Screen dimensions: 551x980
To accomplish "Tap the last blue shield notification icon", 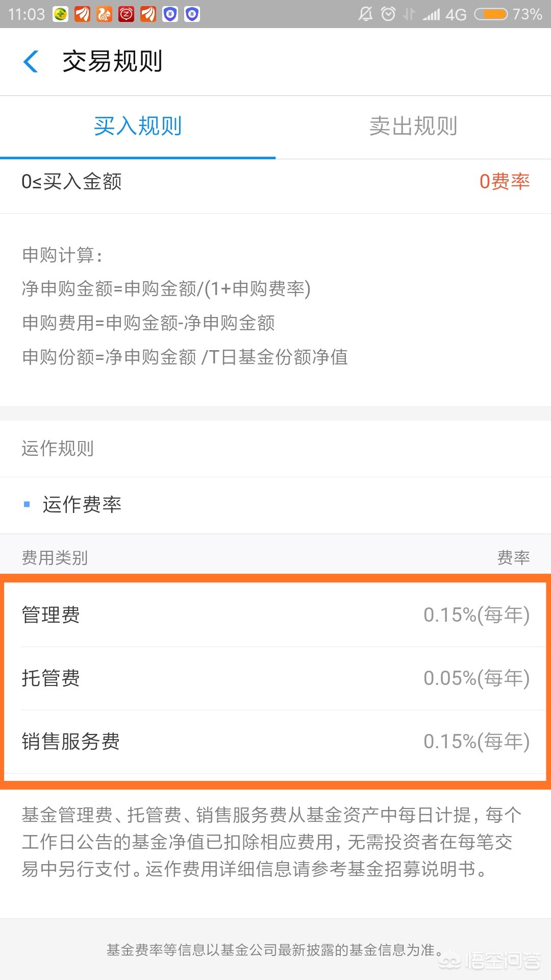I will tap(192, 14).
